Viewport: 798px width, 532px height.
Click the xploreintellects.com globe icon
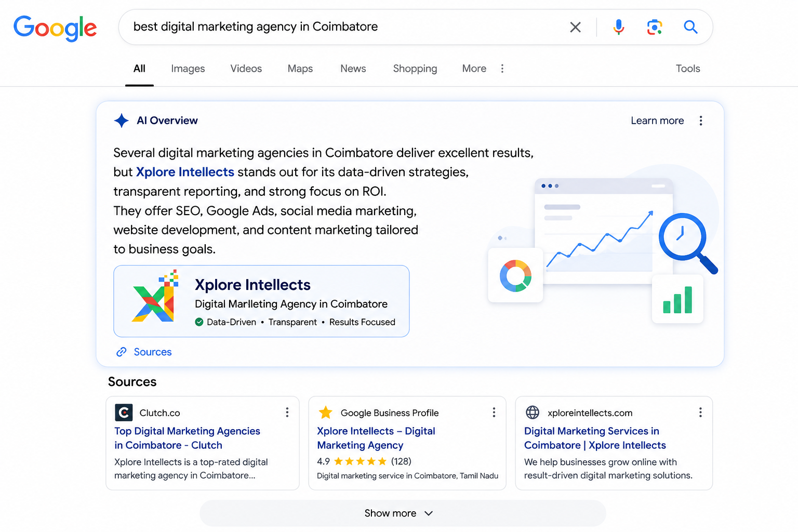(x=533, y=413)
